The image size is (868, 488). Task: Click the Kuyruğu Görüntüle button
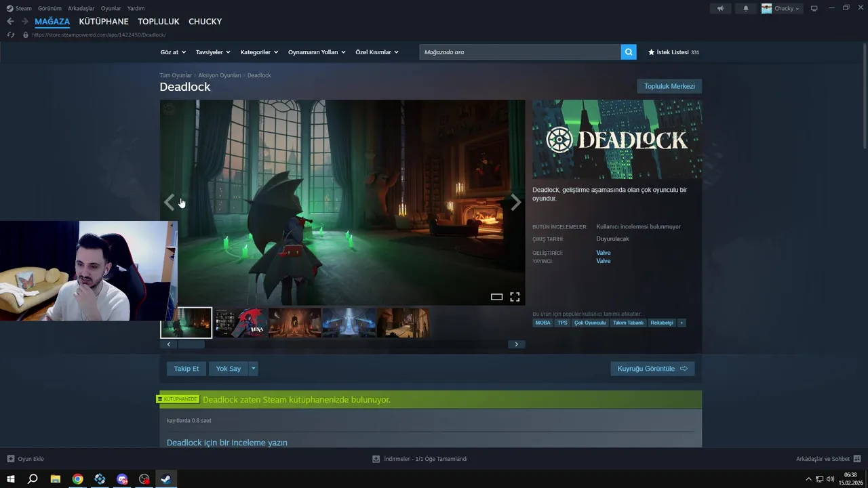pos(652,369)
